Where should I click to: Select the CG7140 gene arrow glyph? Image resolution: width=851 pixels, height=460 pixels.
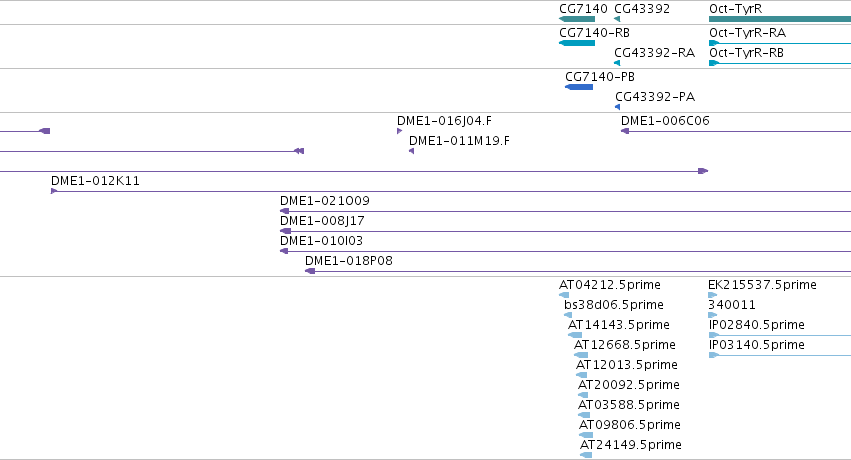pos(577,19)
